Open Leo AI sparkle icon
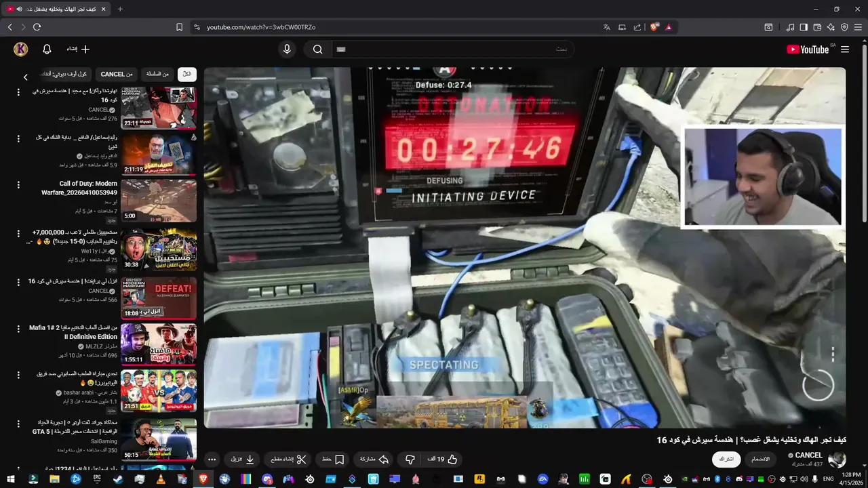The width and height of the screenshot is (868, 488). (831, 27)
